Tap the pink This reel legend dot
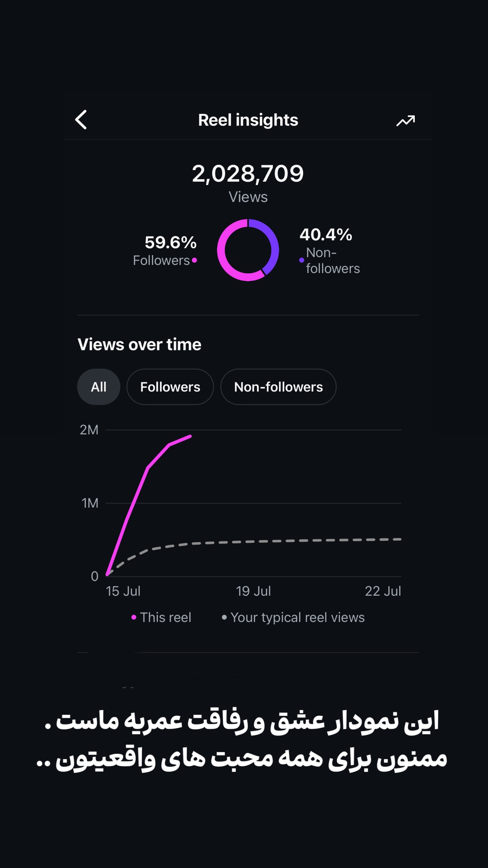Image resolution: width=488 pixels, height=868 pixels. coord(134,617)
